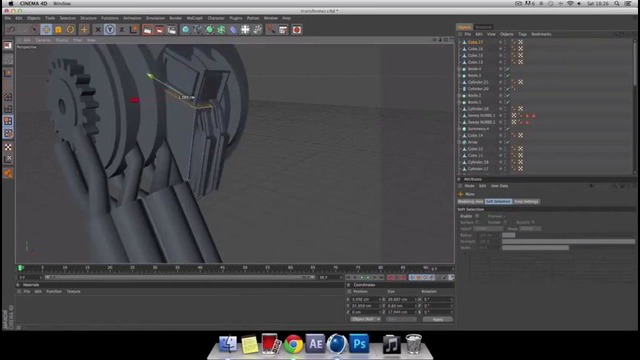Toggle Cube.17 visibility dot
This screenshot has height=360, width=640.
point(500,42)
